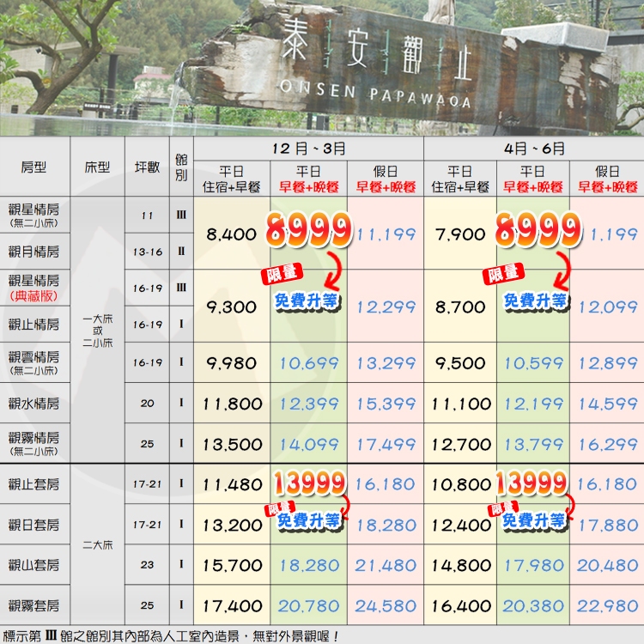
Task: Click the 7,900 price
Action: pyautogui.click(x=460, y=234)
